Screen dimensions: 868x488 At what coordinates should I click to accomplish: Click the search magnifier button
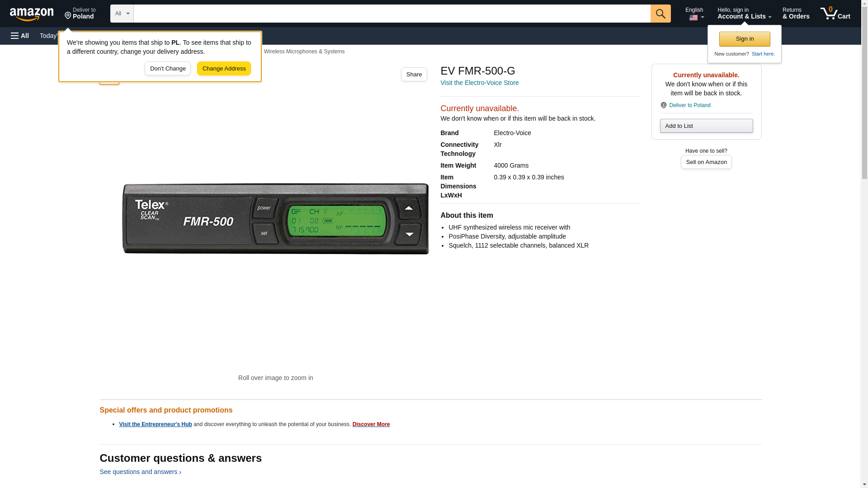click(660, 14)
